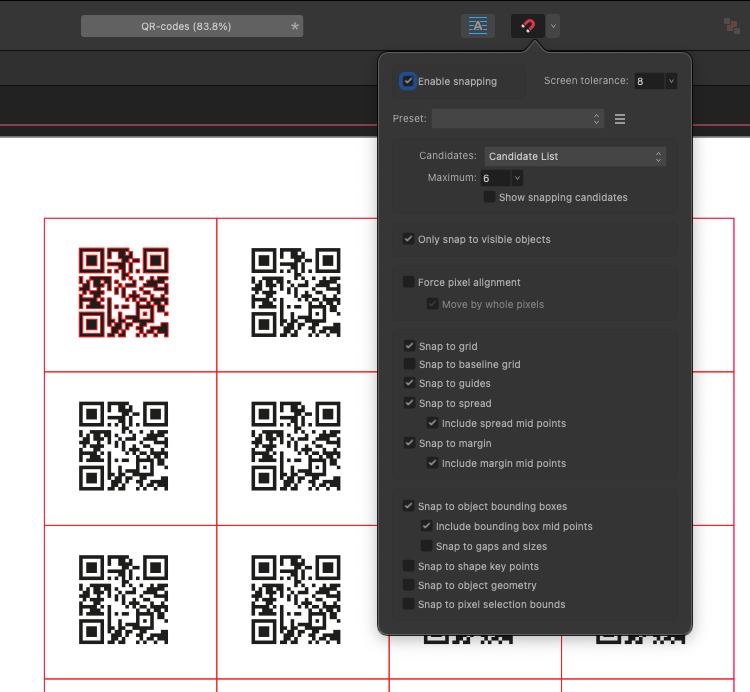Open the Maximum value dropdown arrow

(517, 178)
